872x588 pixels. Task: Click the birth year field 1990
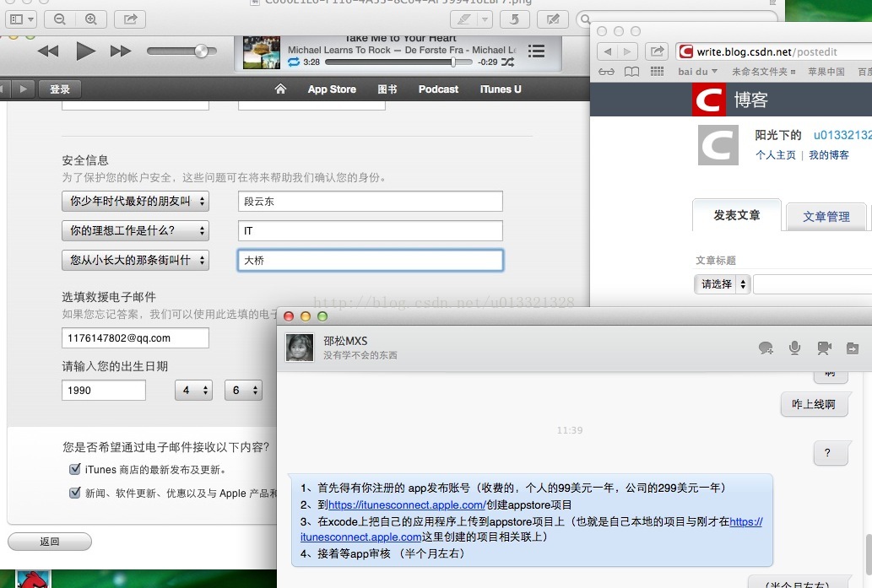point(104,390)
